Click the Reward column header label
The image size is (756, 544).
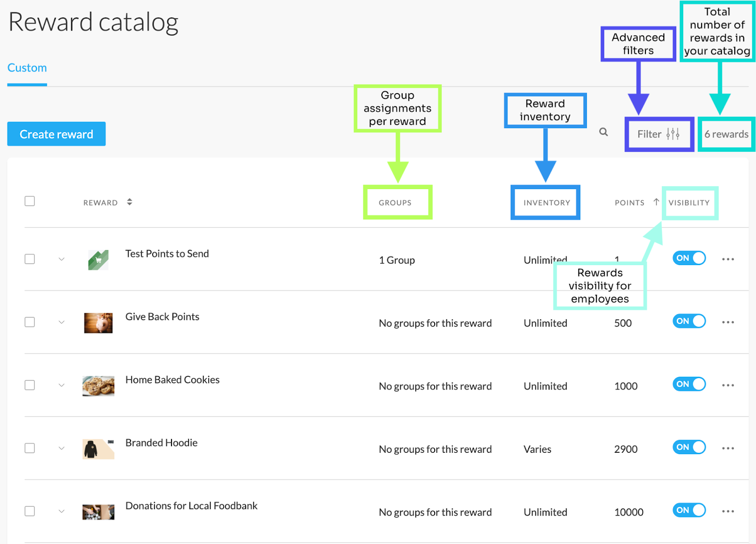(x=100, y=203)
